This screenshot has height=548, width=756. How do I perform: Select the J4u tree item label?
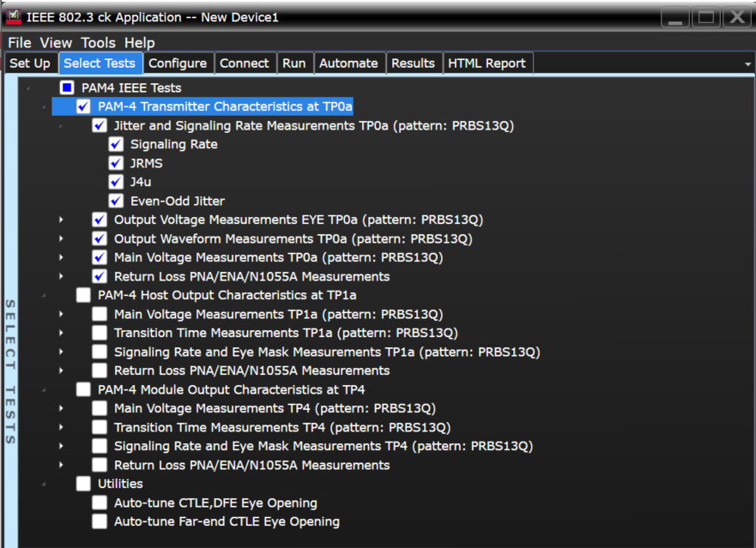tap(141, 182)
